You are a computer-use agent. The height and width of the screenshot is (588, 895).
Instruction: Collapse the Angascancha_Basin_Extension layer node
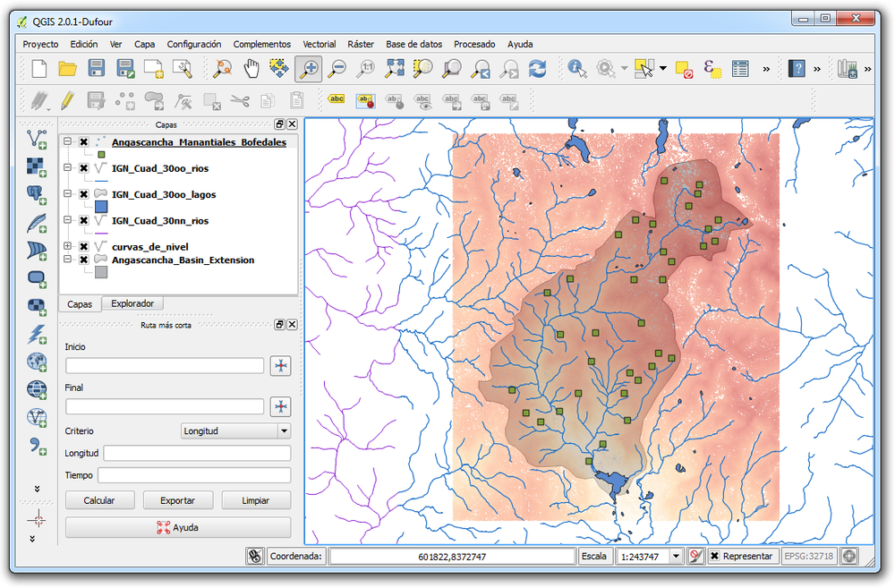pyautogui.click(x=67, y=260)
